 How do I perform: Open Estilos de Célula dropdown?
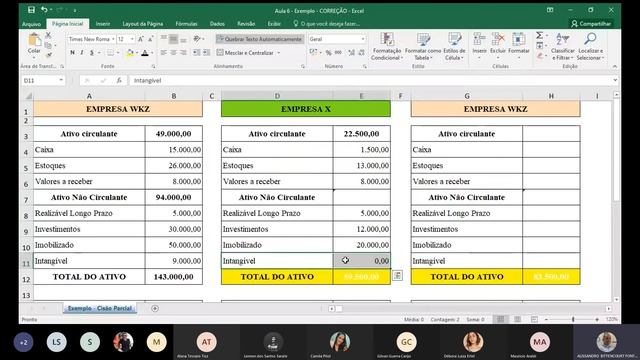point(454,46)
